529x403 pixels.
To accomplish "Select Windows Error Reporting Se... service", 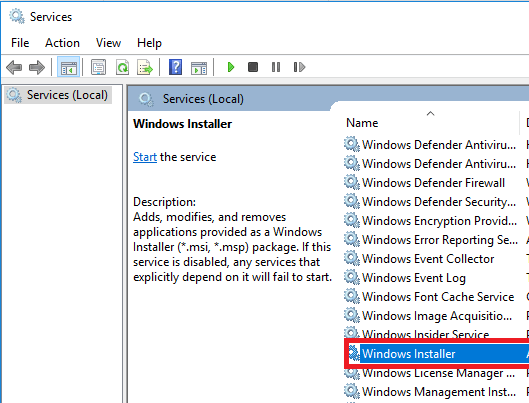I will point(440,239).
